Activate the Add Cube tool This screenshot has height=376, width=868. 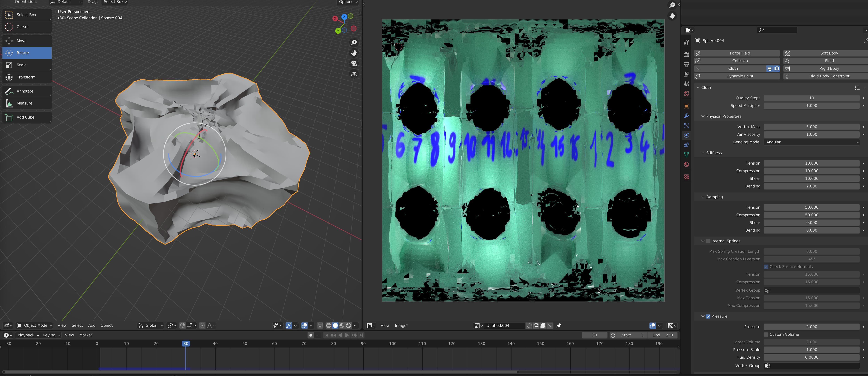(27, 117)
